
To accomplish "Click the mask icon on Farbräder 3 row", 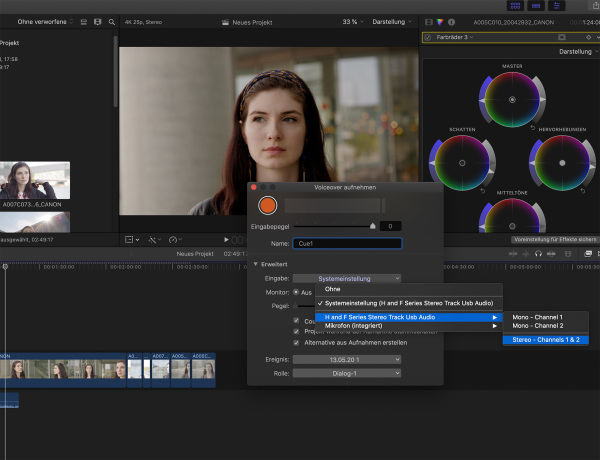I will (562, 37).
